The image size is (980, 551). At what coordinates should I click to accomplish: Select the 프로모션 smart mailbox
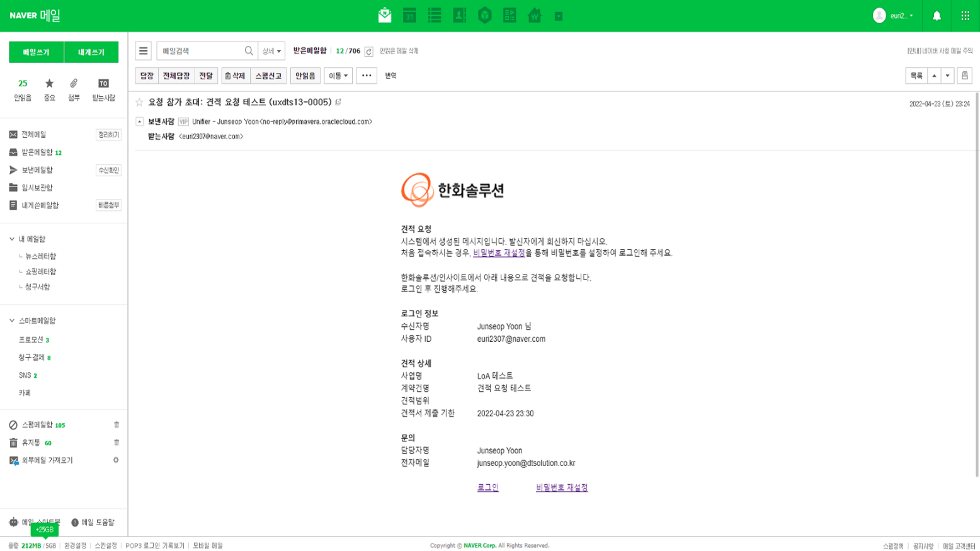click(31, 339)
